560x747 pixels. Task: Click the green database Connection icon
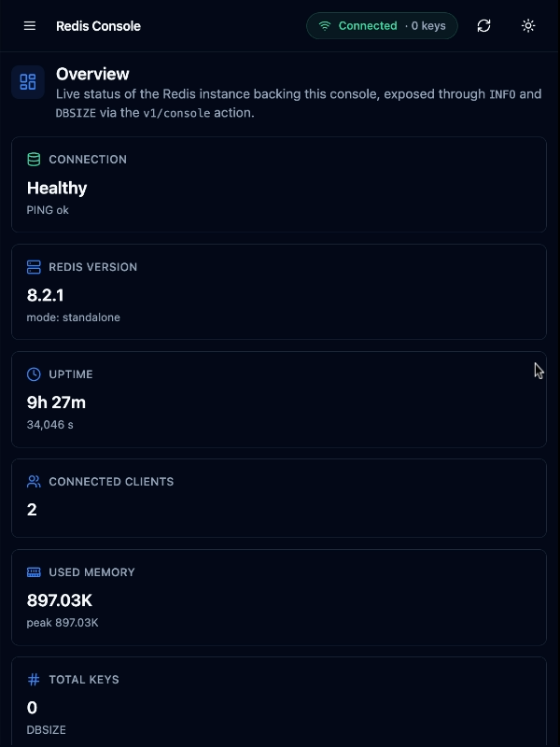click(34, 159)
